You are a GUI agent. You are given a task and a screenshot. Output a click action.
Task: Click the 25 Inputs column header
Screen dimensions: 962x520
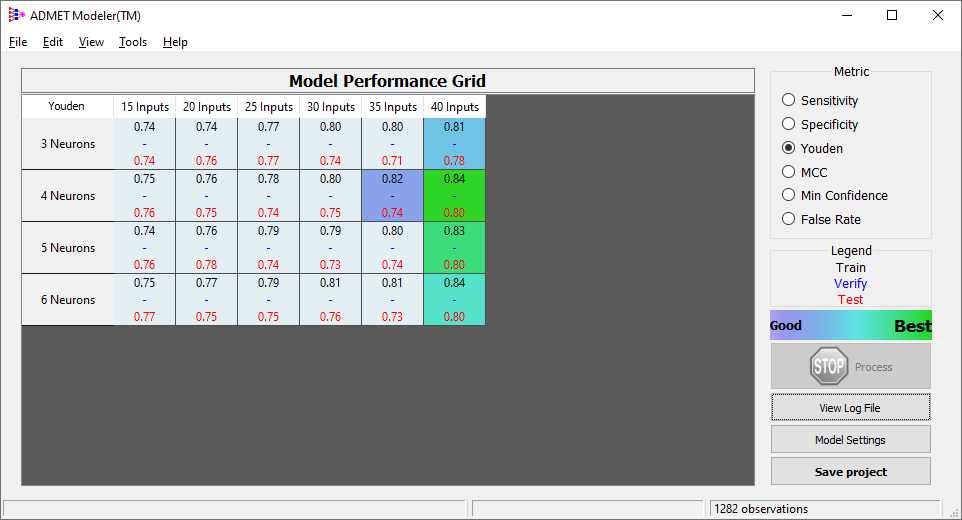[269, 106]
